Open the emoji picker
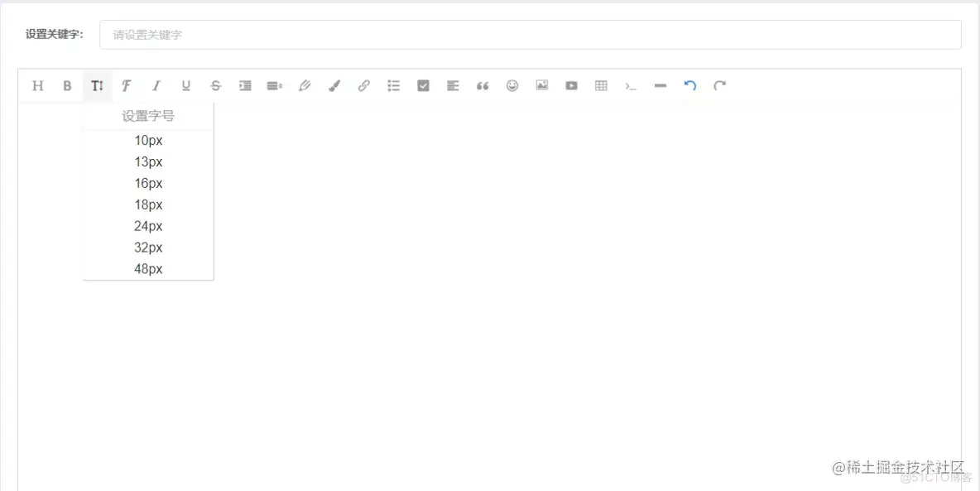Screen dimensions: 980x491 click(512, 85)
